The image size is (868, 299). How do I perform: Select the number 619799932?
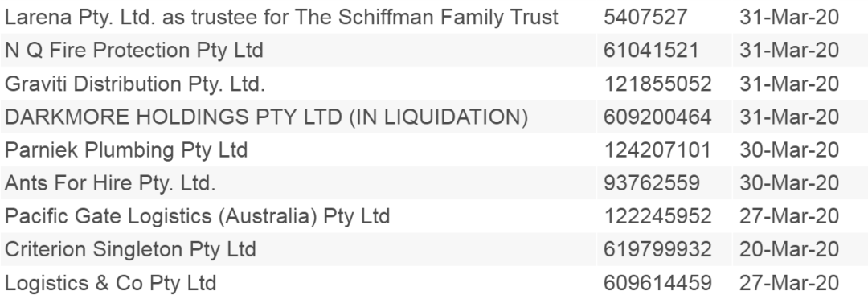pos(657,249)
